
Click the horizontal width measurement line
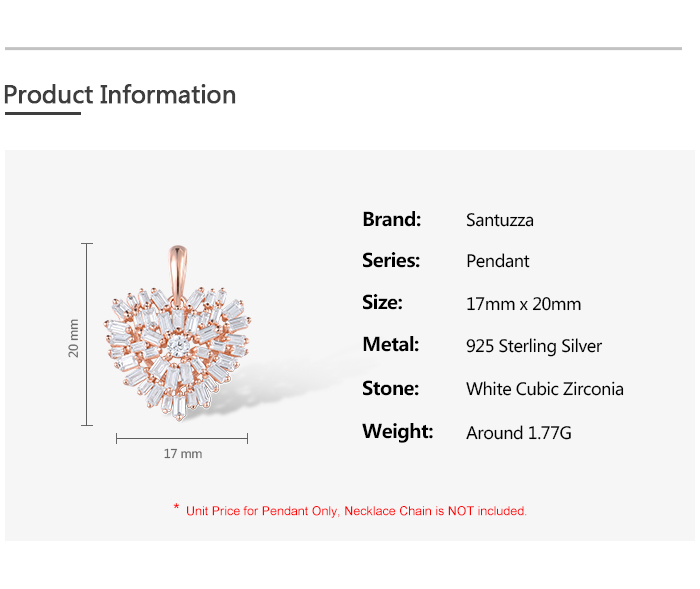[182, 438]
